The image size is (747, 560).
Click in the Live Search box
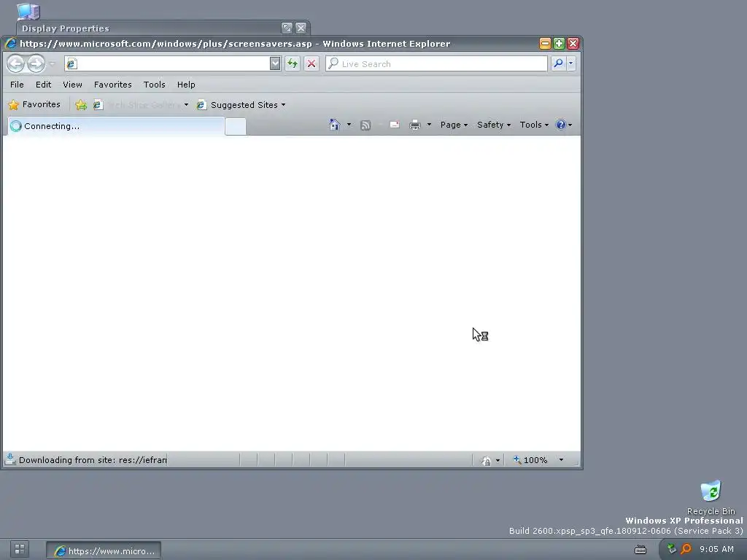436,63
